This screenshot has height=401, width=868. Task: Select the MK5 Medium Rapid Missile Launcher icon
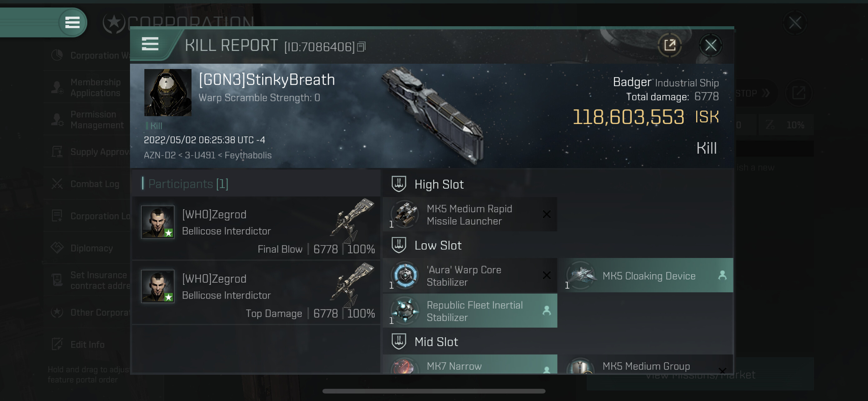[405, 214]
